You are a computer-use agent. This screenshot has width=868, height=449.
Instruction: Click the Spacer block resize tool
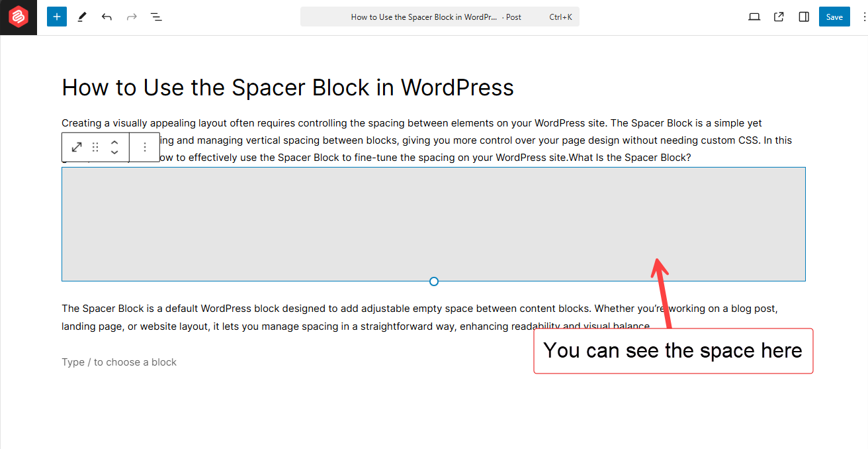[76, 147]
